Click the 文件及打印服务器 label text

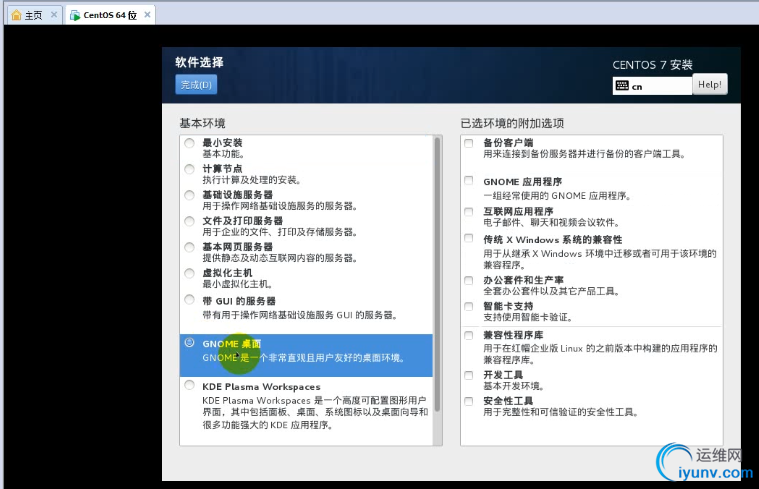[x=243, y=221]
